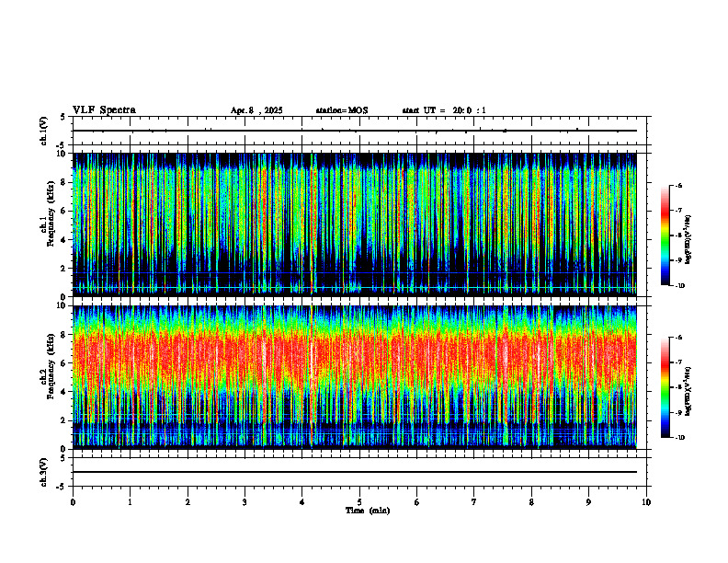Click the ch.1 colorbar "log(PSD)" units label
The width and height of the screenshot is (728, 563).
coord(688,239)
